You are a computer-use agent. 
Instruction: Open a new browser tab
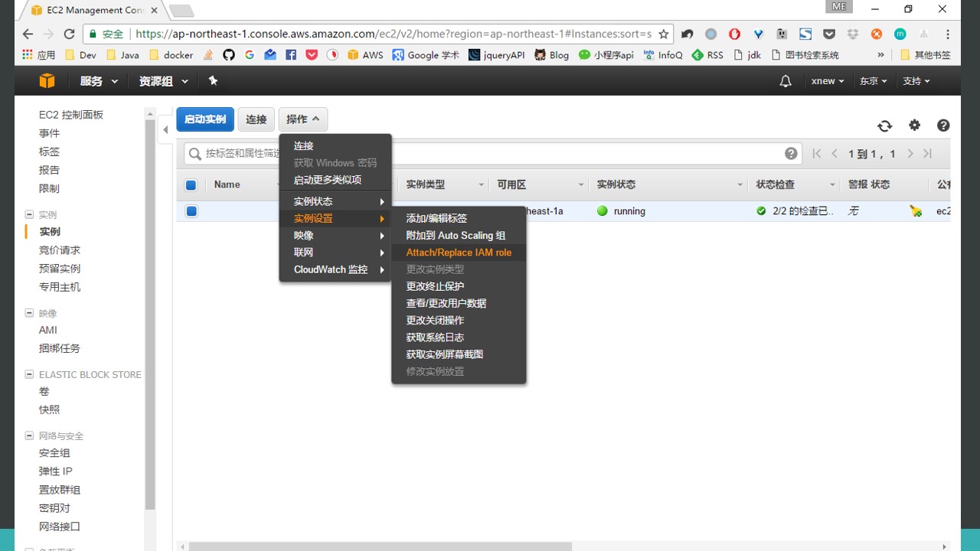pos(181,11)
